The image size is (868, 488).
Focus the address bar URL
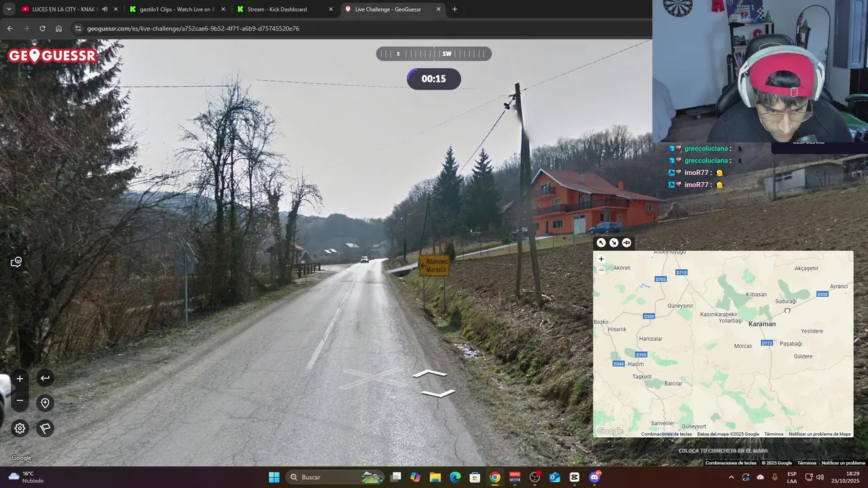193,28
